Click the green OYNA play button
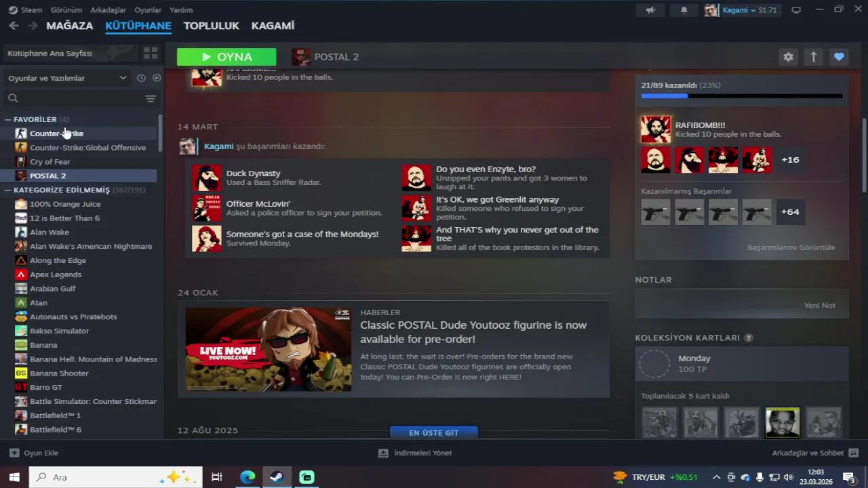 [x=226, y=57]
